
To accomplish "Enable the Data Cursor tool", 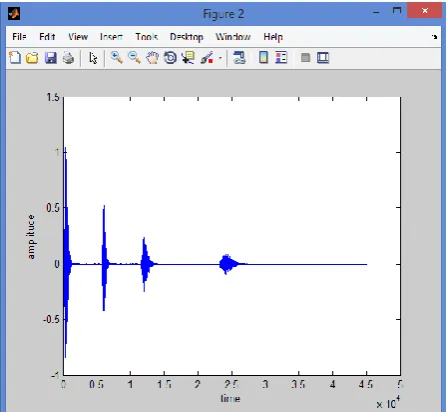I will pyautogui.click(x=188, y=58).
